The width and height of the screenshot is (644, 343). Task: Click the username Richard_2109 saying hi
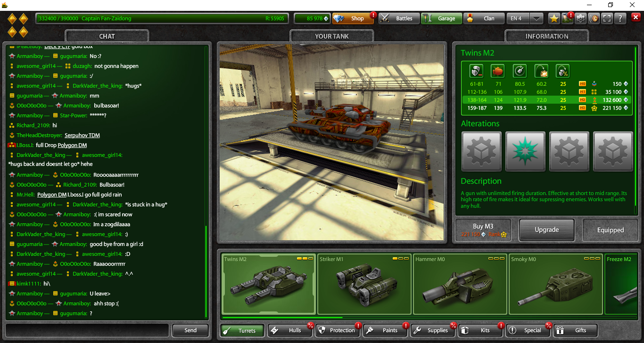point(33,125)
